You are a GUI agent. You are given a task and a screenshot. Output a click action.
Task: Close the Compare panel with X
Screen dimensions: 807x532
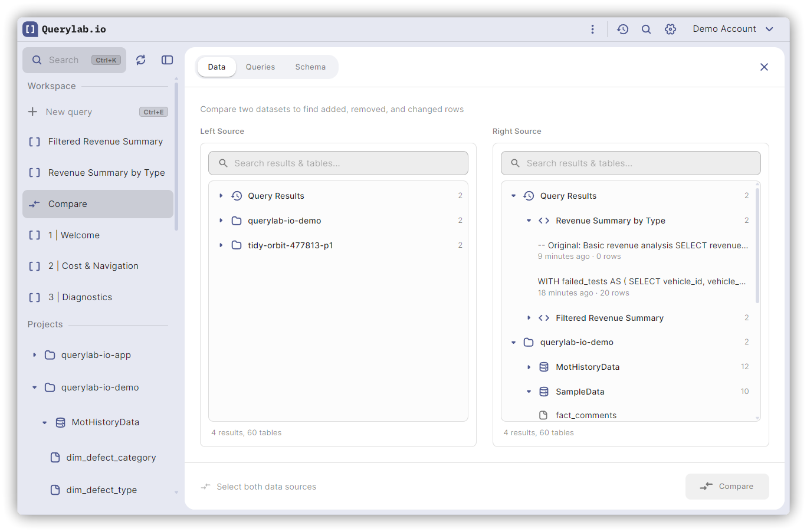pyautogui.click(x=764, y=67)
